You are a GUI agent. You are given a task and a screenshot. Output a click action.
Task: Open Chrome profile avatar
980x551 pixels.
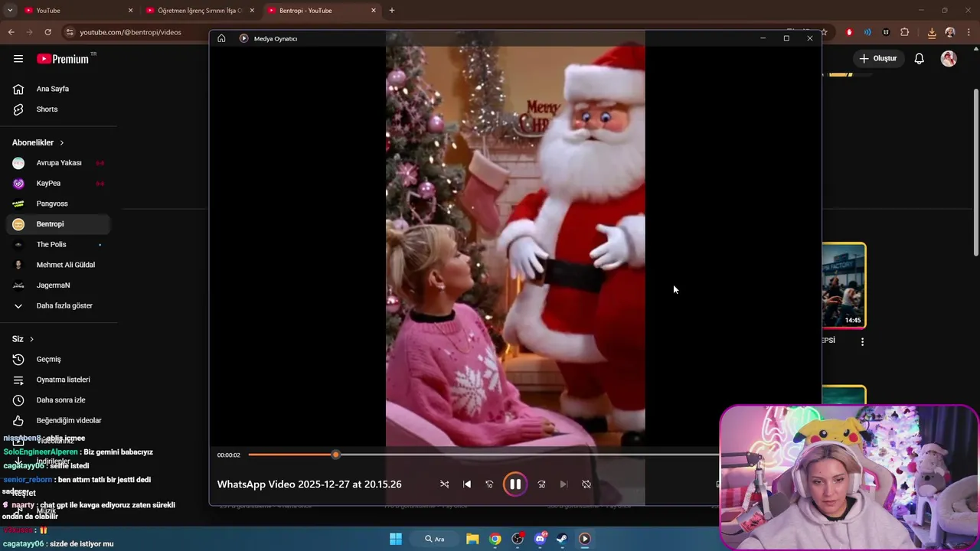[x=950, y=32]
